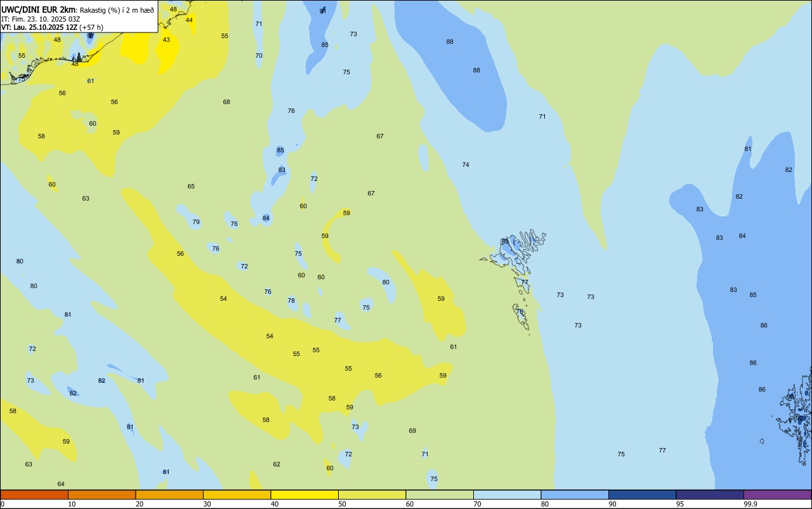Click the 20–30 amber legend swatch

pyautogui.click(x=169, y=494)
